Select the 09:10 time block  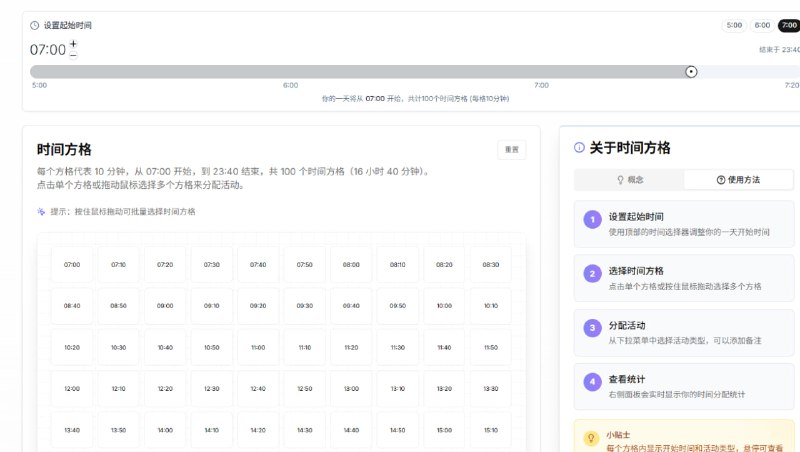(212, 306)
